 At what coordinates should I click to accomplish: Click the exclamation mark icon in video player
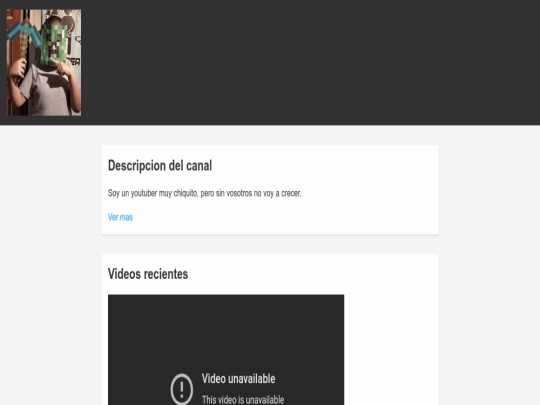(x=181, y=389)
